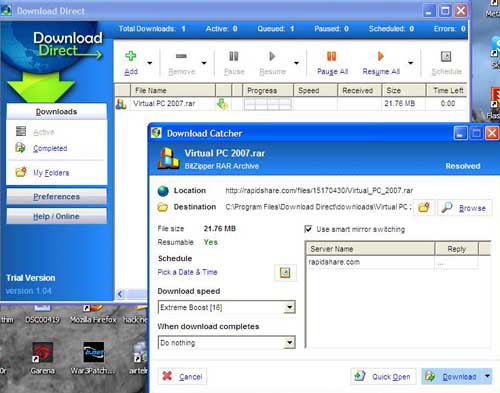This screenshot has width=500, height=393.
Task: Sort by File Name column header
Action: click(x=173, y=90)
